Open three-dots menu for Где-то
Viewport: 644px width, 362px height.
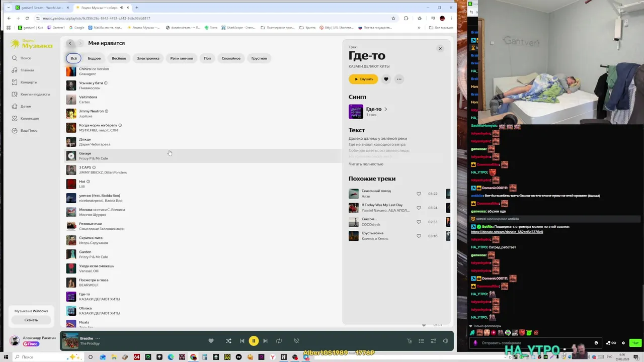[399, 79]
